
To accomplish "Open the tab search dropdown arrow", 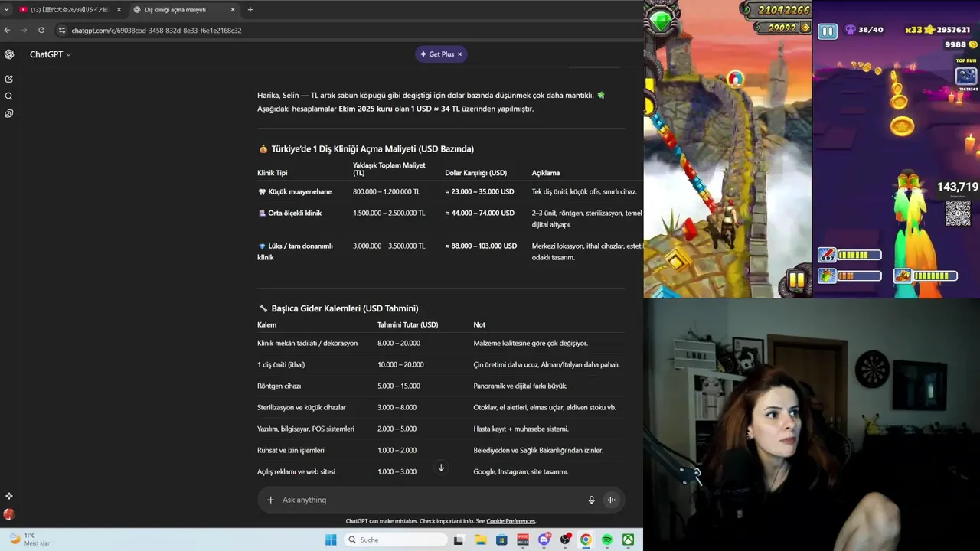I will pyautogui.click(x=6, y=10).
